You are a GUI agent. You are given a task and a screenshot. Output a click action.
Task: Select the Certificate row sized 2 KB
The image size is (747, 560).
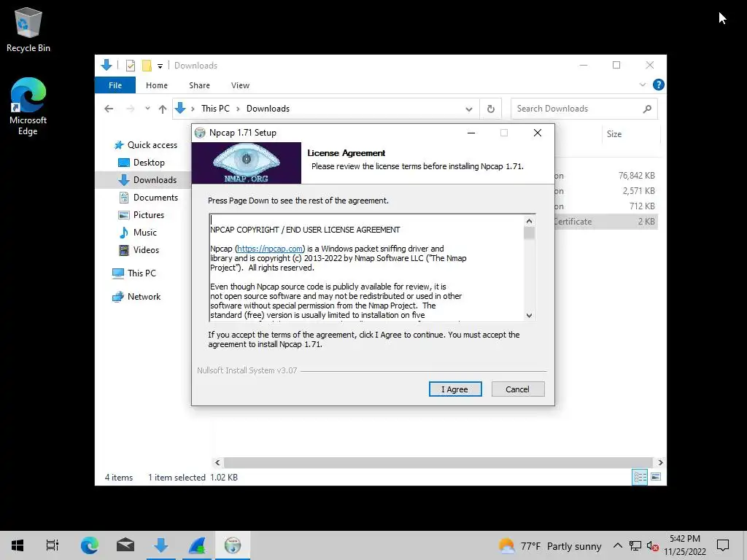pyautogui.click(x=606, y=222)
